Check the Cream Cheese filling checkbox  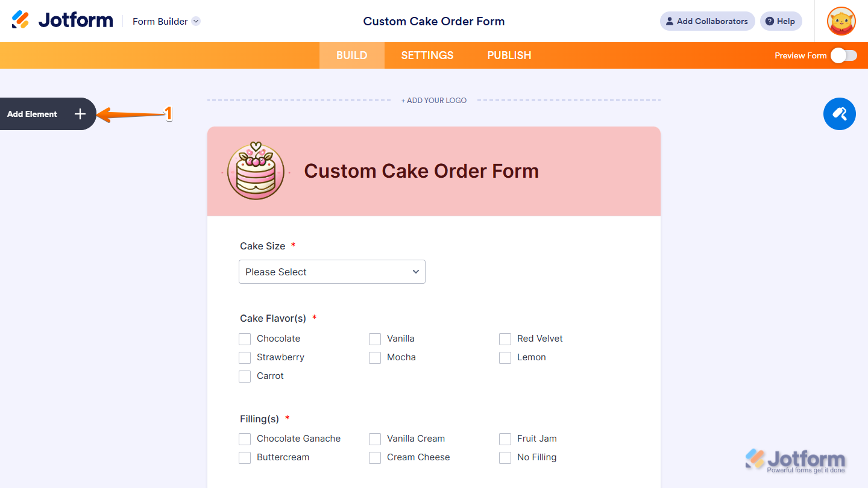point(375,457)
